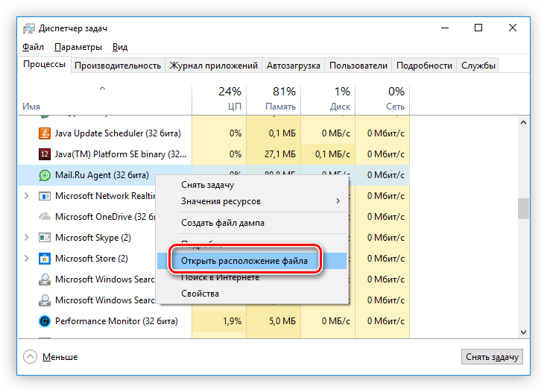Click the Java(TM) Platform SE binary icon
The height and width of the screenshot is (392, 547).
click(44, 154)
